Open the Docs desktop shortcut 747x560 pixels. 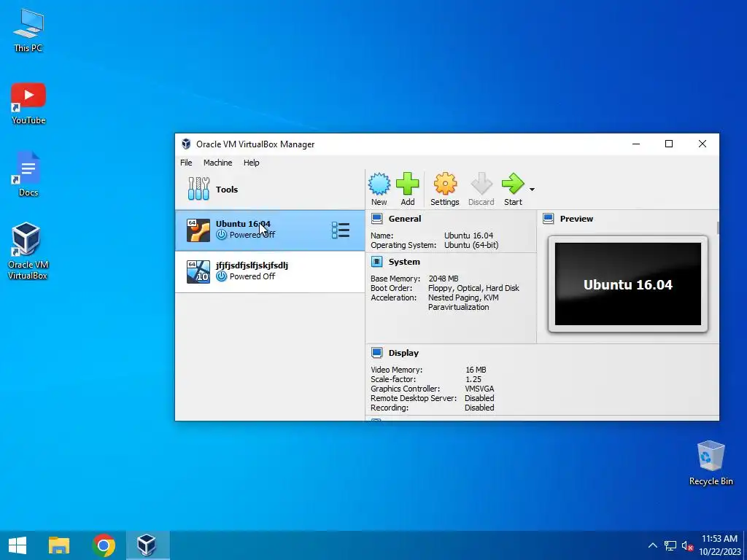(x=28, y=174)
